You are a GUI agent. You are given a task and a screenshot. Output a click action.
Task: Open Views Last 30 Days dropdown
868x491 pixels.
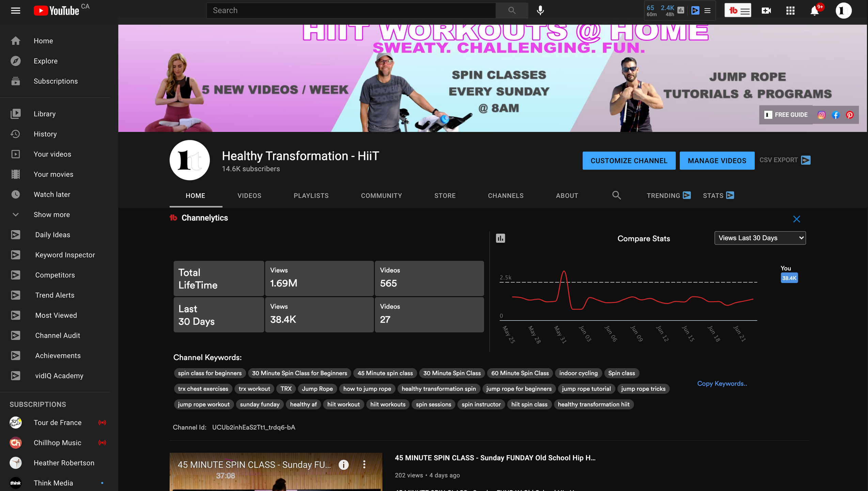pos(760,238)
